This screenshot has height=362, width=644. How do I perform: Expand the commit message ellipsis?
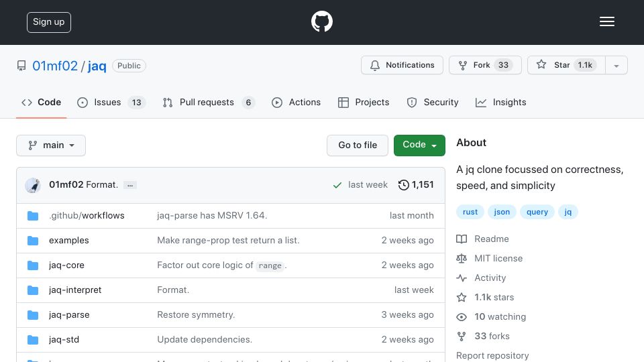point(129,185)
